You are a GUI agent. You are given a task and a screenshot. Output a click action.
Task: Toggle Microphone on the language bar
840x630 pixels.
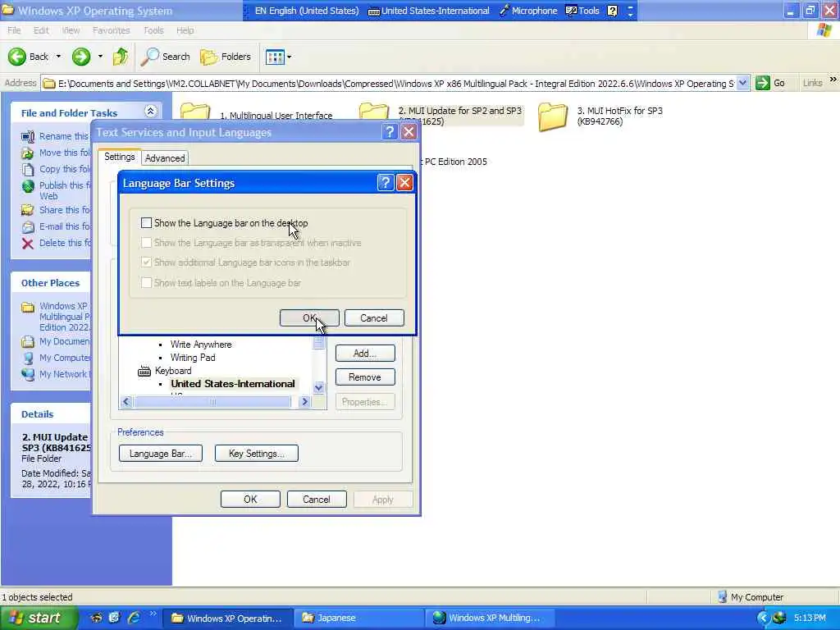coord(528,10)
